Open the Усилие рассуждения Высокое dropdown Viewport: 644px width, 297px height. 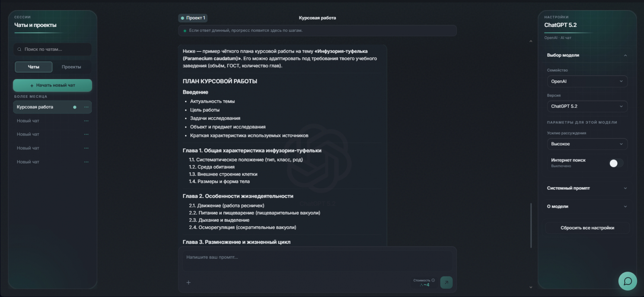(x=587, y=144)
